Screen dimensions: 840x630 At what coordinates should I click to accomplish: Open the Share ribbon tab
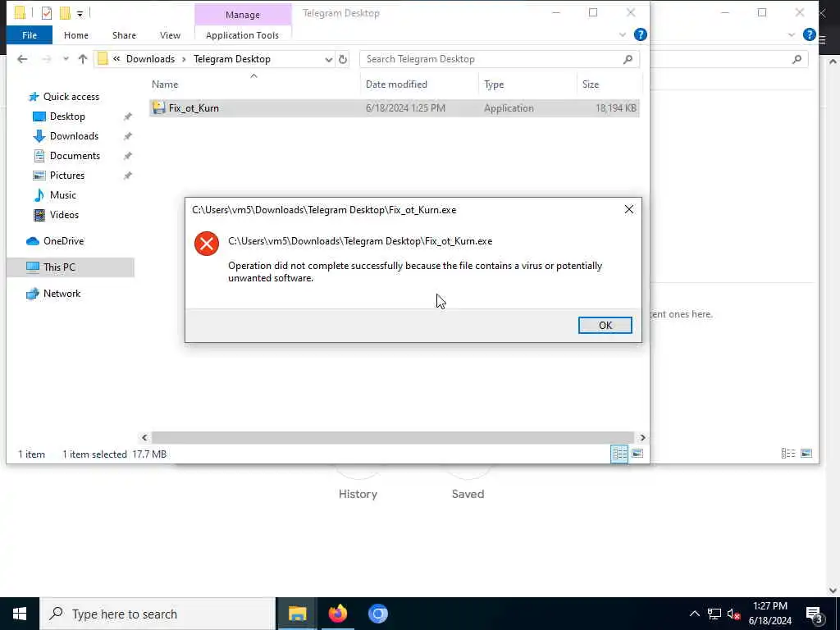tap(124, 35)
